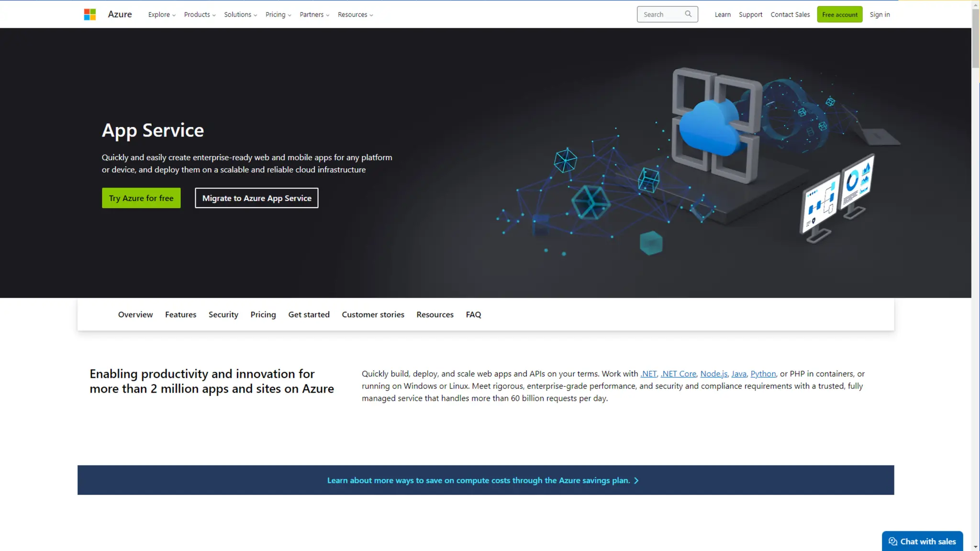Open the .NET hyperlink
The image size is (980, 551).
coord(648,374)
